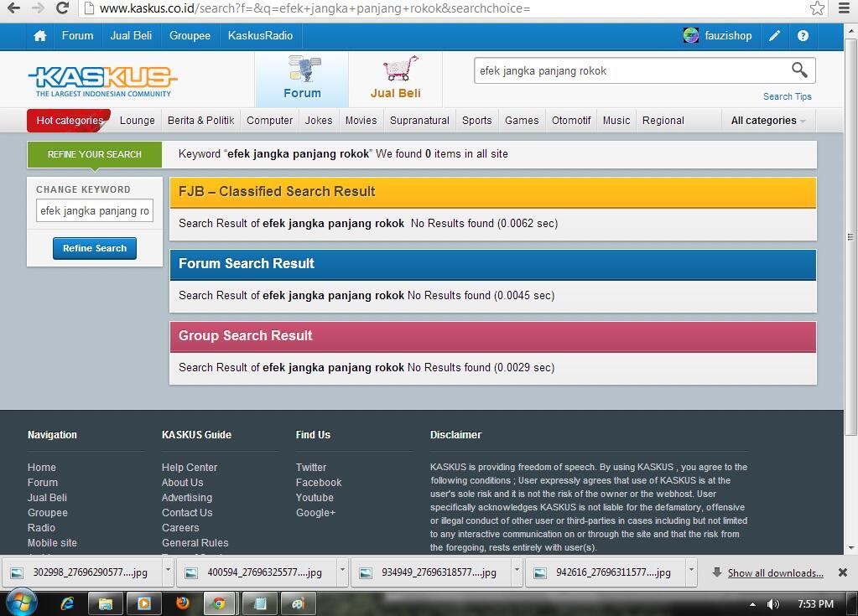Open the Sports category
Image resolution: width=858 pixels, height=616 pixels.
pos(476,121)
